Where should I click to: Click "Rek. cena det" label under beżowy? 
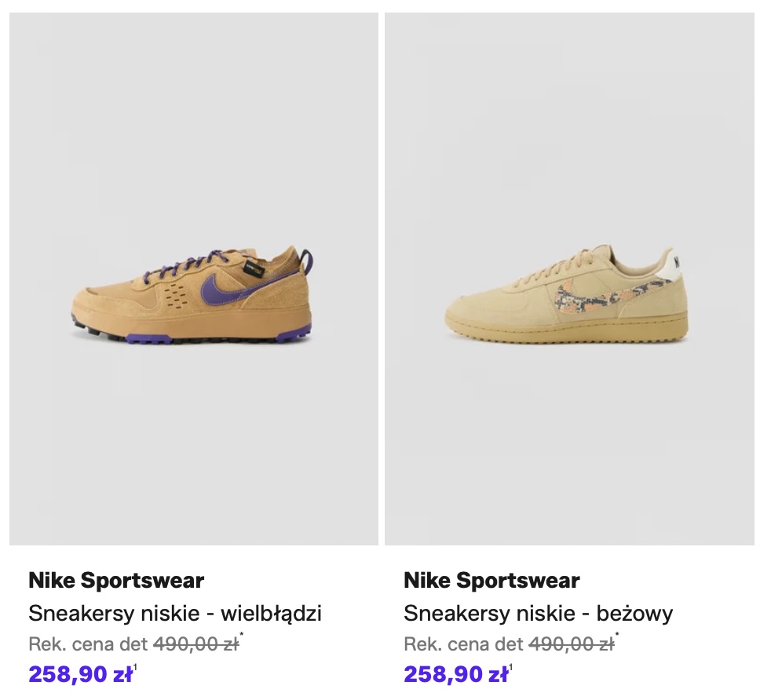click(463, 644)
